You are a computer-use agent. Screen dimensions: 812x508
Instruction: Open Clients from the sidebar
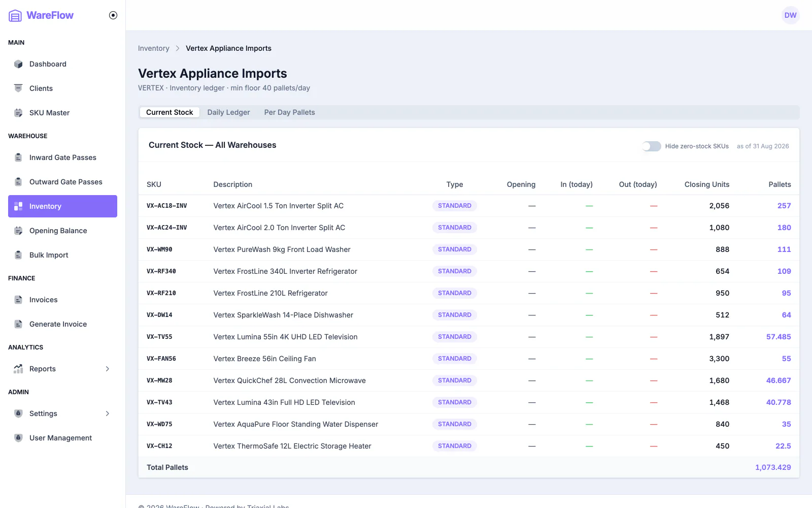62,88
